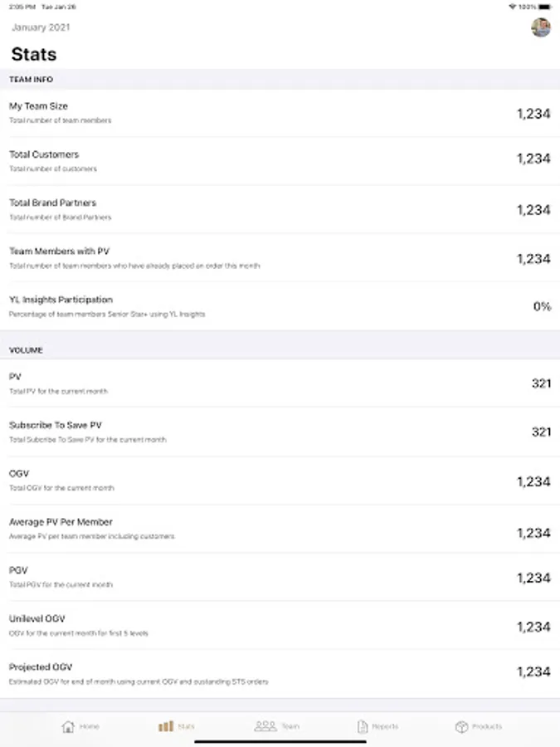Tap the January 2021 month label
Screen dimensions: 560x747
tap(41, 27)
